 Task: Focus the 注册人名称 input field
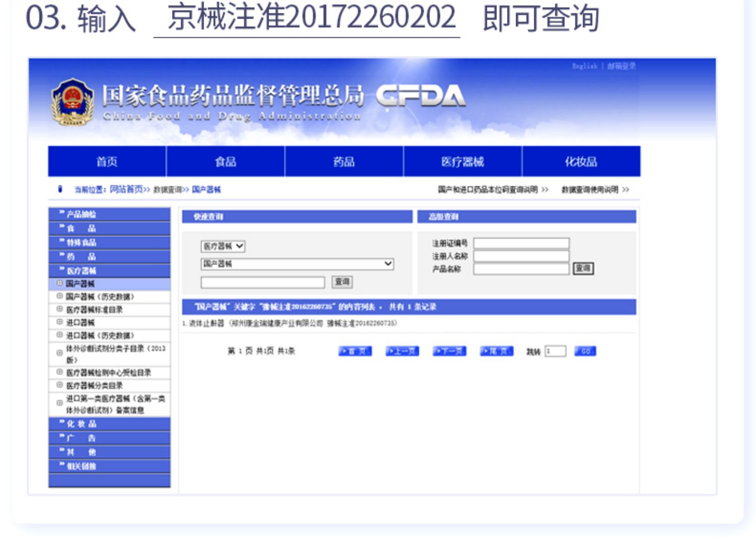point(521,256)
